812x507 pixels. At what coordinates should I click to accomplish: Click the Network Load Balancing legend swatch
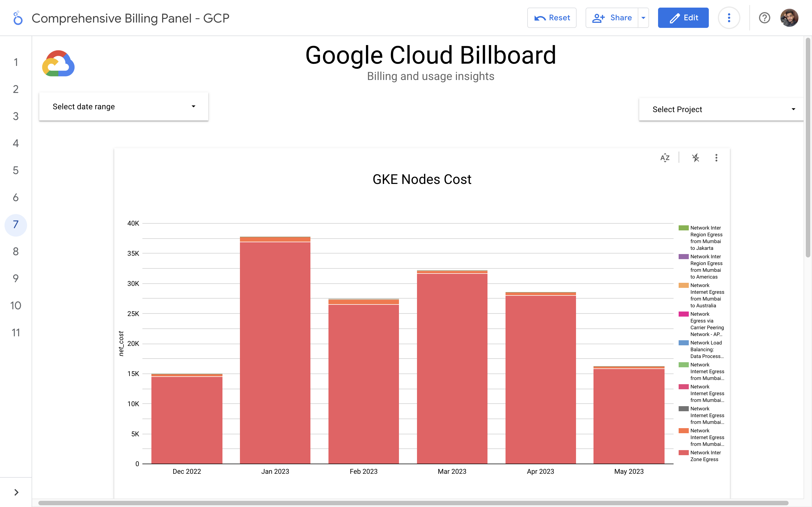pyautogui.click(x=683, y=343)
